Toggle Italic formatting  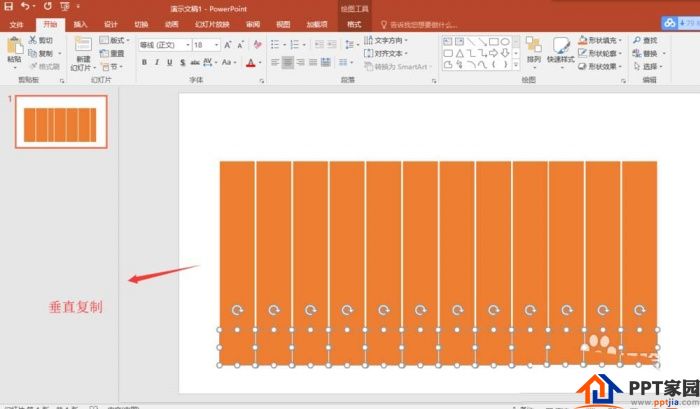point(157,62)
